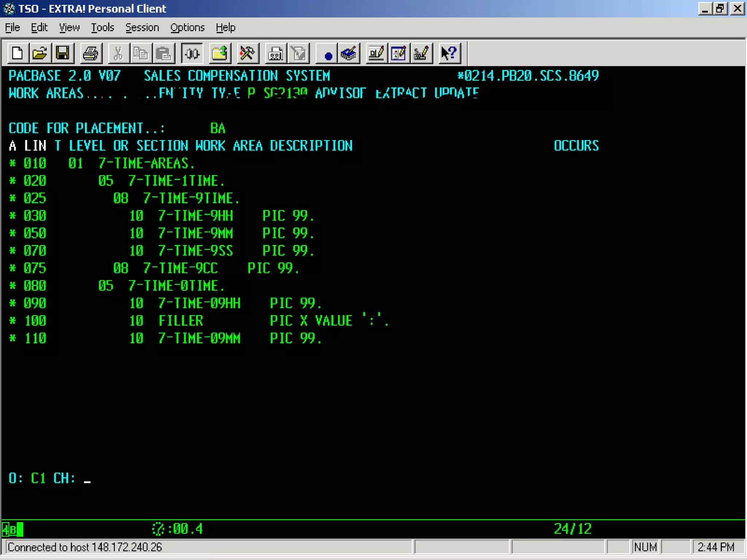Click the context help arrow-question icon
The height and width of the screenshot is (560, 747).
click(x=449, y=54)
